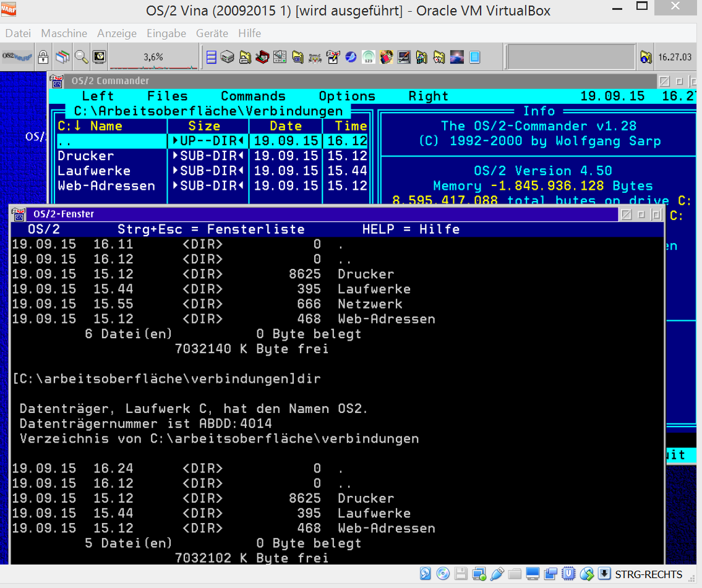702x588 pixels.
Task: Open the grey drives icon in WarpCenter tray
Action: pyautogui.click(x=228, y=58)
